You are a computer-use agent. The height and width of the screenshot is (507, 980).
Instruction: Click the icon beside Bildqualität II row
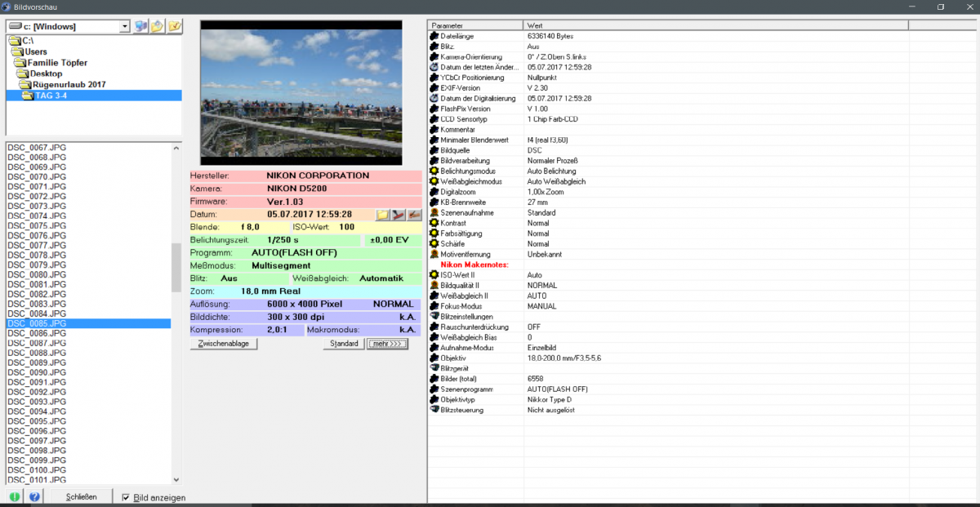[434, 286]
